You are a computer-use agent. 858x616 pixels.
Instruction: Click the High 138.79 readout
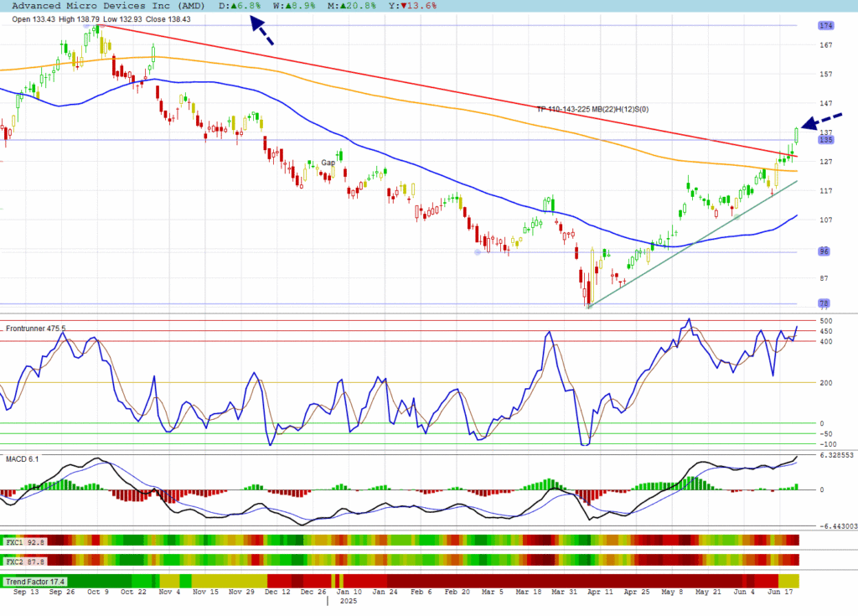point(79,19)
